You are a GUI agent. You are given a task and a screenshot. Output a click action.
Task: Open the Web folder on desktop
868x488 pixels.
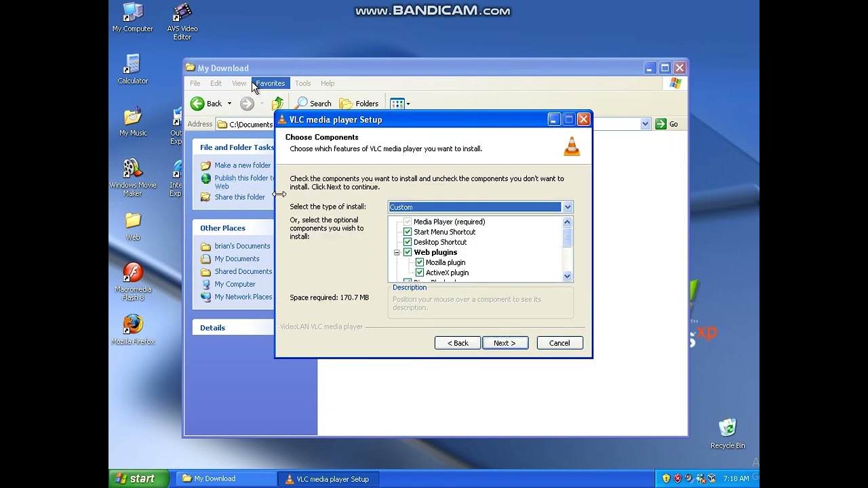[x=133, y=226]
